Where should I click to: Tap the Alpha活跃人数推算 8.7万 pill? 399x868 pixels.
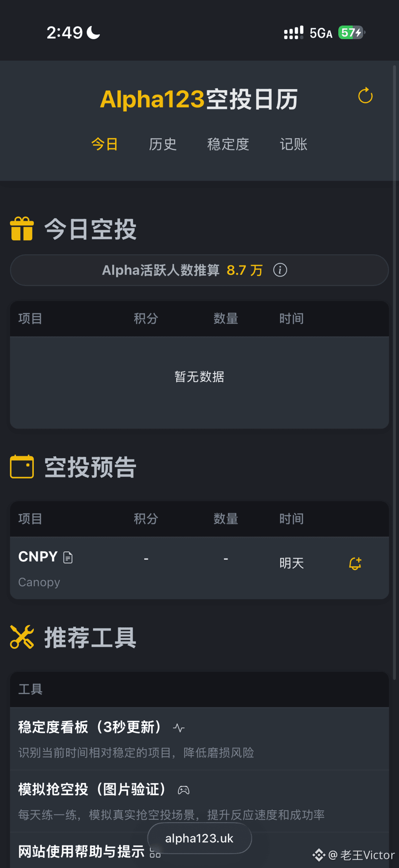[199, 270]
